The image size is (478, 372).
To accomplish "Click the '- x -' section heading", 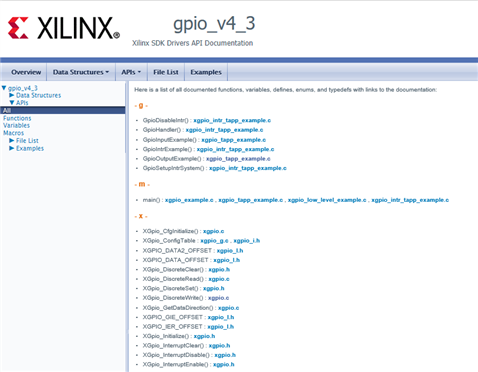I will (x=141, y=216).
